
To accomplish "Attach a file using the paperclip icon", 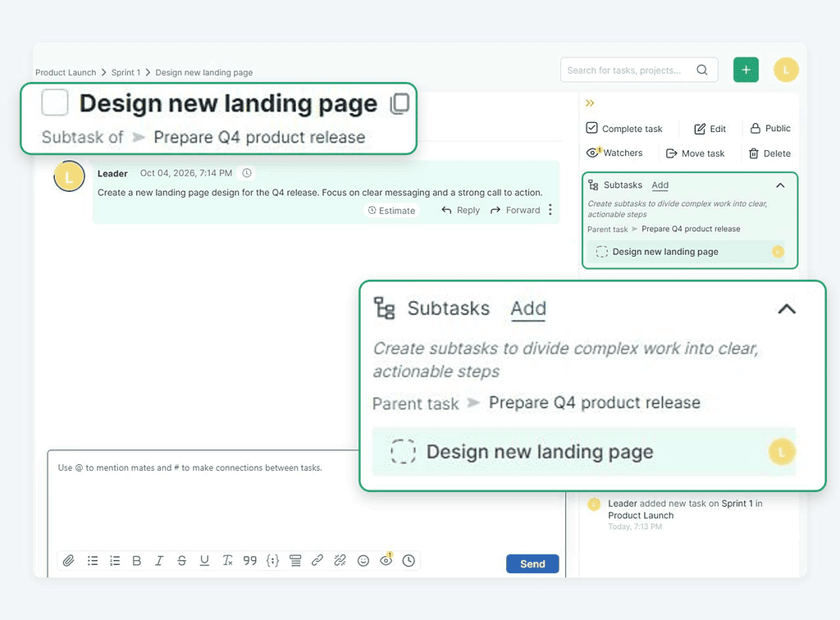I will tap(69, 561).
